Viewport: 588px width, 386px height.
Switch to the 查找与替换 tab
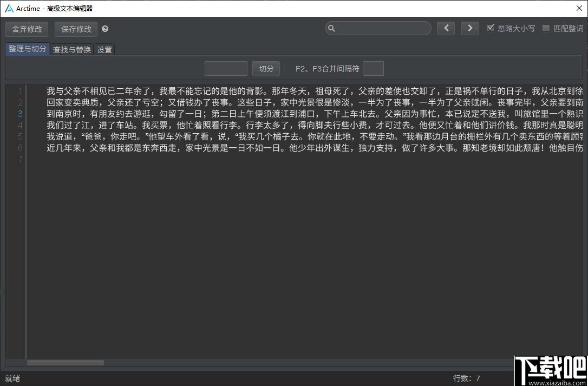click(x=71, y=49)
